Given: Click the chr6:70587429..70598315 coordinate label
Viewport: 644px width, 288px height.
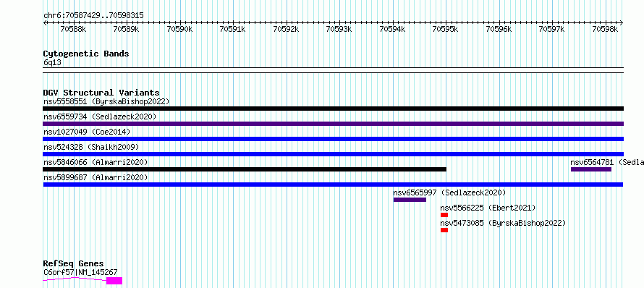Looking at the screenshot, I should [x=93, y=16].
